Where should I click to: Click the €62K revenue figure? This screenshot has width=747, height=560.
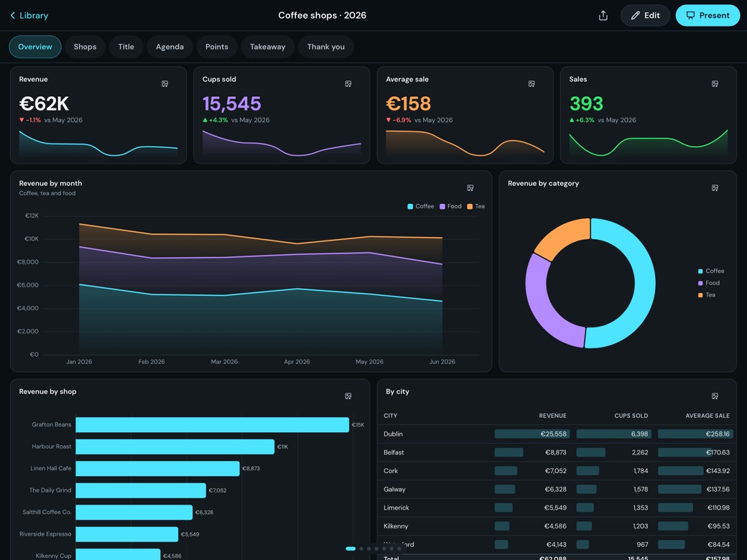point(44,104)
